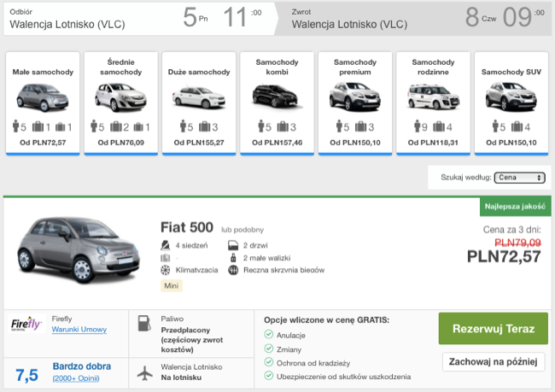Screen dimensions: 555x392
Task: Open the Warunki Umowy link
Action: pyautogui.click(x=79, y=330)
